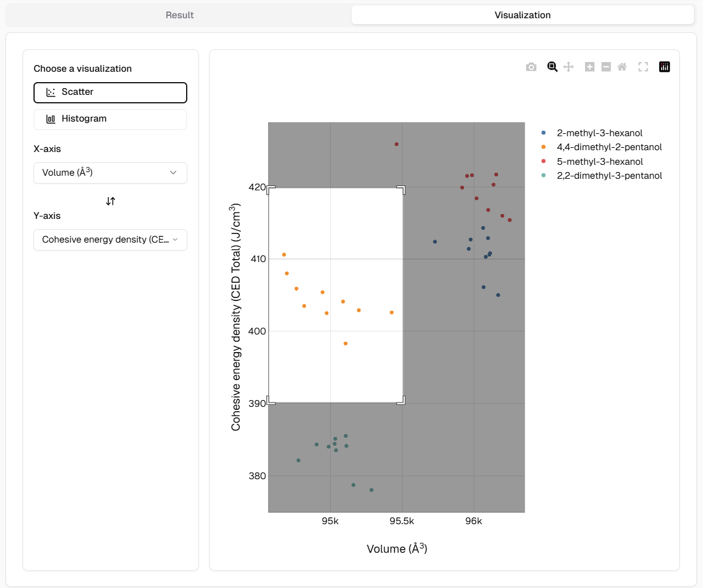Viewport: 703px width, 588px height.
Task: Select the Visualization tab
Action: click(x=522, y=15)
